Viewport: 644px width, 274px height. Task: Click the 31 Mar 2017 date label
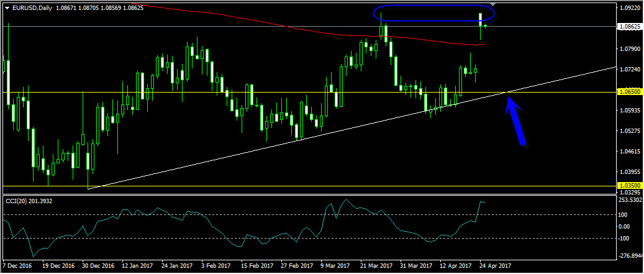(x=417, y=266)
